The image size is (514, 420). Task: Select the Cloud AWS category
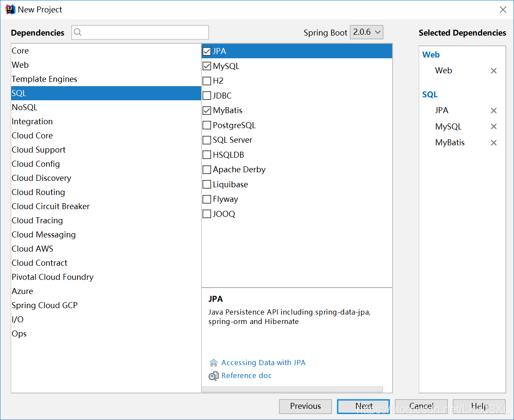[106, 249]
